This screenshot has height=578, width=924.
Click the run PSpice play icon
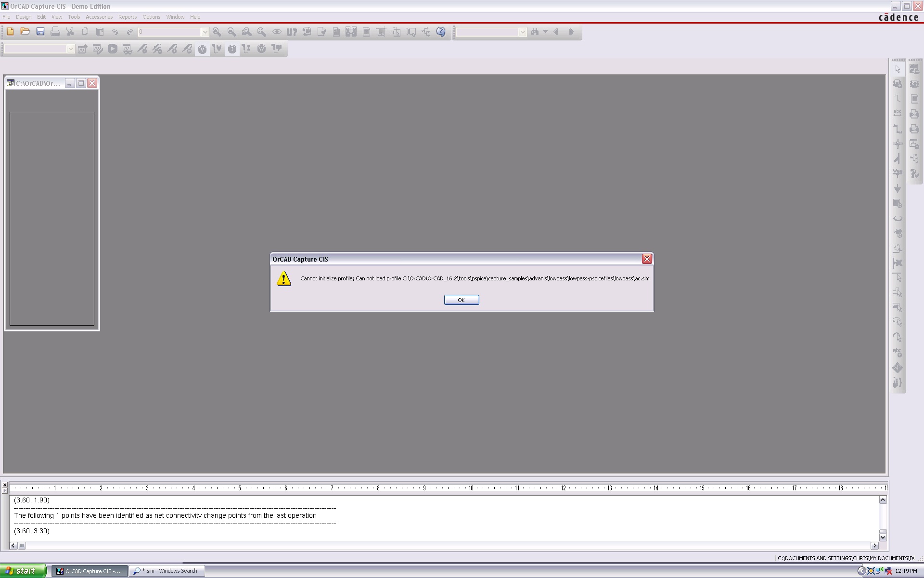112,49
